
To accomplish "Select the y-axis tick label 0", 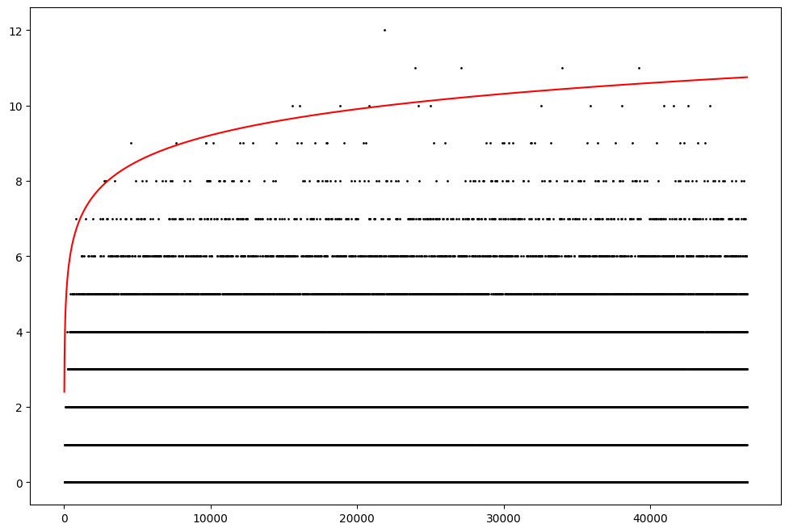I will pyautogui.click(x=19, y=483).
